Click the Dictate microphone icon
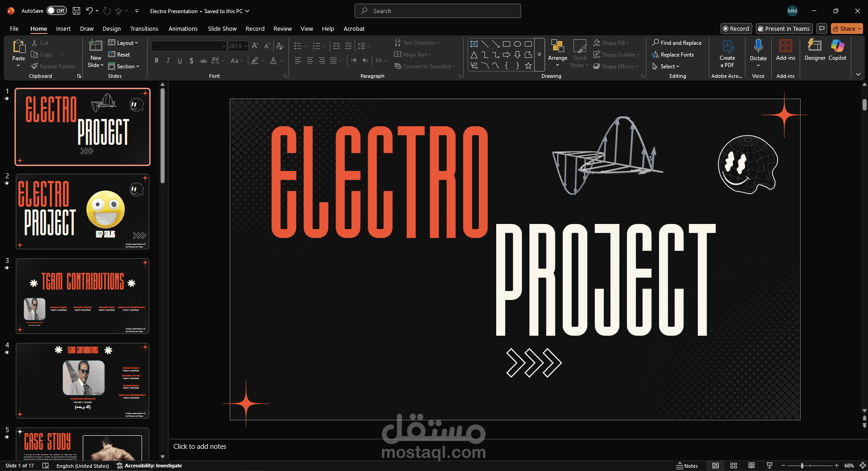Screen dimensions: 868x471 (x=759, y=46)
